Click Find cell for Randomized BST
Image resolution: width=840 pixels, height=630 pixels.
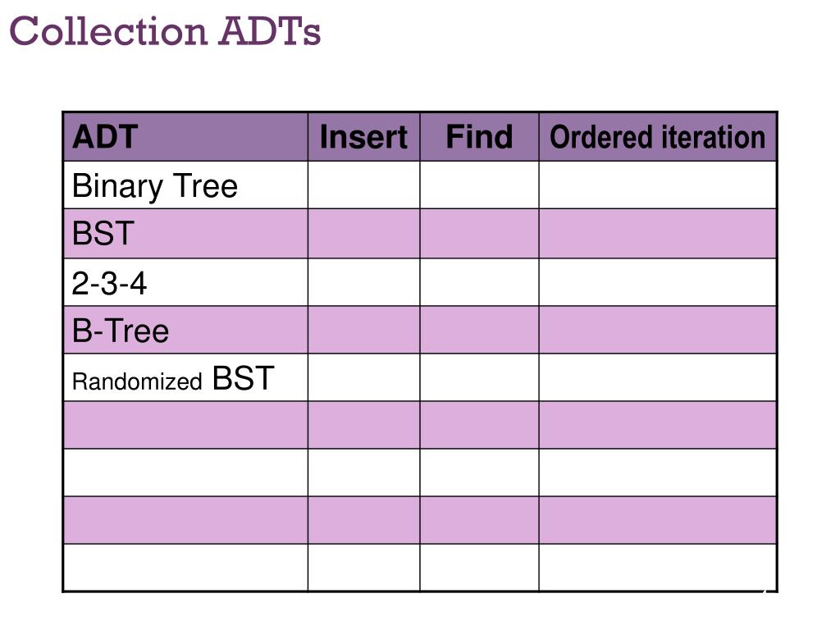pos(479,377)
